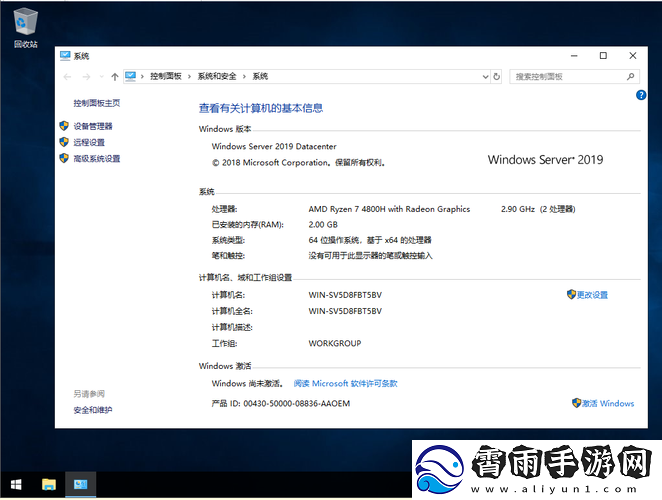This screenshot has height=500, width=662.
Task: Click the System control panel taskbar button
Action: tap(81, 485)
